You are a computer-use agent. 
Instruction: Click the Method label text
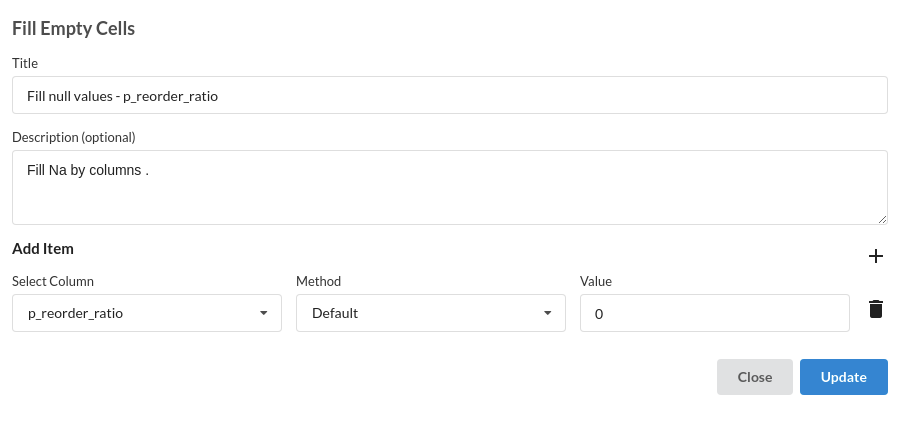coord(318,281)
